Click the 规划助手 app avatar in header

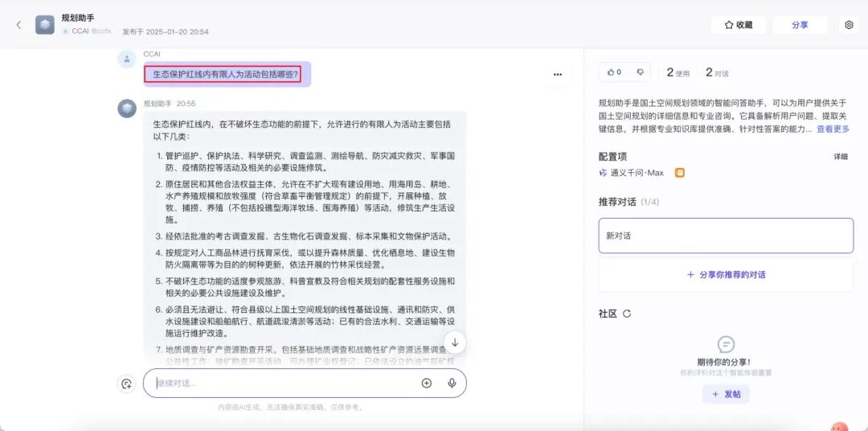pyautogui.click(x=45, y=25)
